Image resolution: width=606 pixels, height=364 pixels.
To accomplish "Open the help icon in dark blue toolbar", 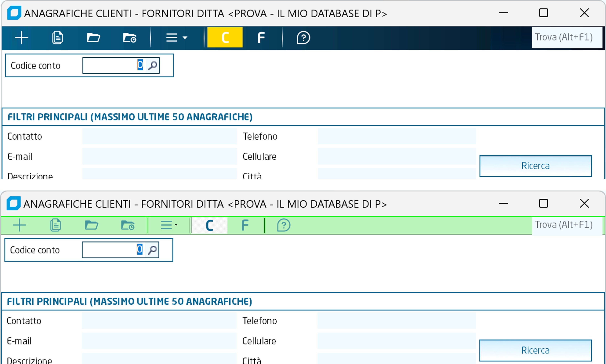I will [303, 38].
